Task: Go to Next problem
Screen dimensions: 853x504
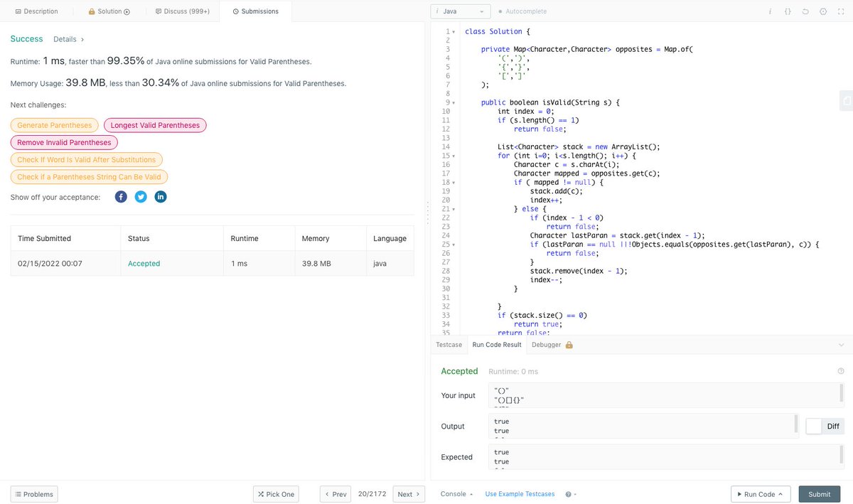Action: [x=409, y=494]
